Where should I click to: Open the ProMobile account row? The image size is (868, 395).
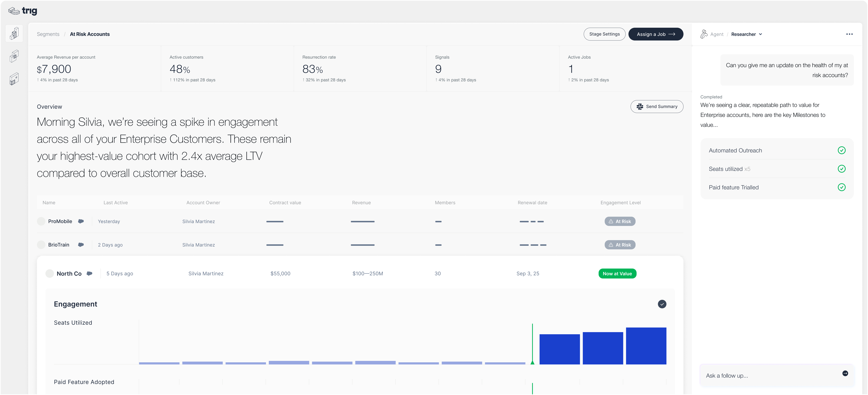360,221
